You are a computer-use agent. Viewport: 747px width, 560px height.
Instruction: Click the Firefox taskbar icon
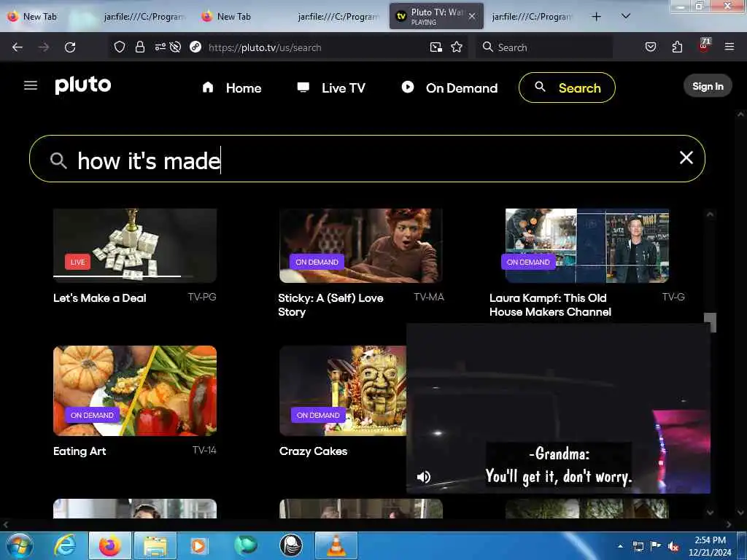[x=109, y=545]
